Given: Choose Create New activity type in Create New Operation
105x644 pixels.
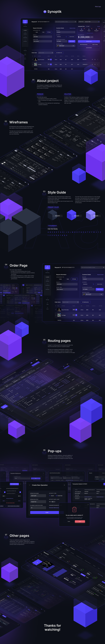Looking at the screenshot, I should click(59, 496).
